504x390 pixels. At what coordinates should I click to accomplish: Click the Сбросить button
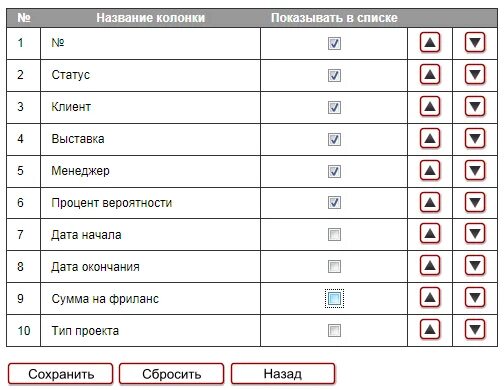(171, 374)
